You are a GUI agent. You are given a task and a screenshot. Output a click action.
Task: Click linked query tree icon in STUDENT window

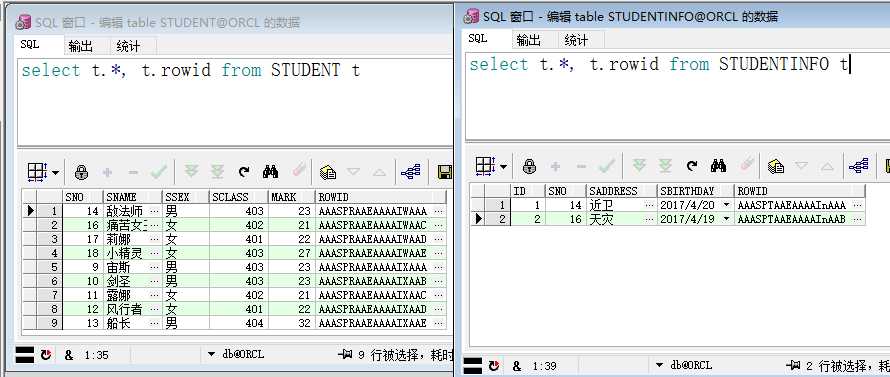coord(410,171)
